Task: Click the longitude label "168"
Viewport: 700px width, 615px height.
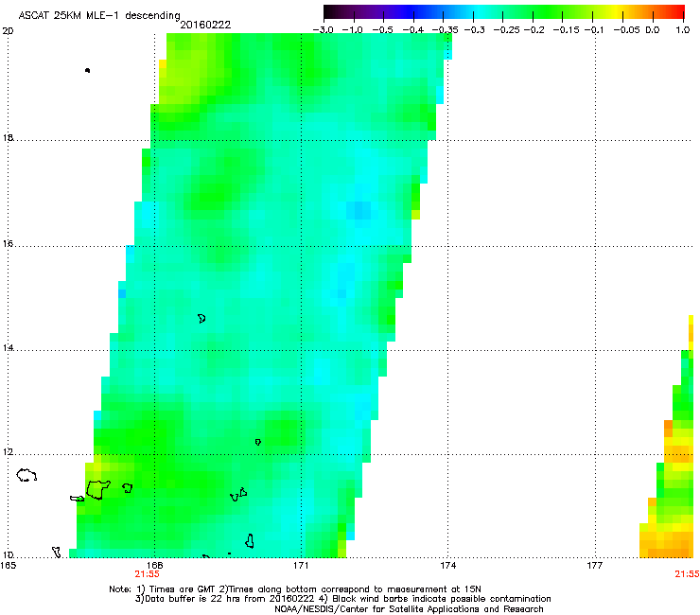Action: [154, 566]
